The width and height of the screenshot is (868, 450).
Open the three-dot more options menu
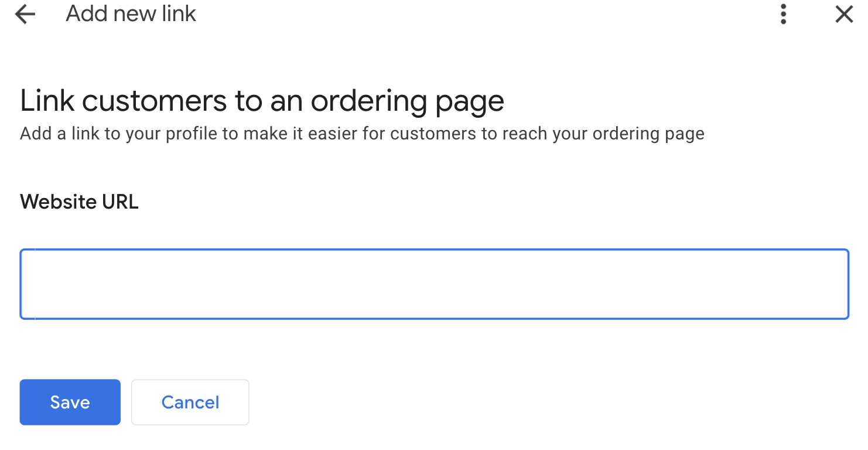[783, 14]
